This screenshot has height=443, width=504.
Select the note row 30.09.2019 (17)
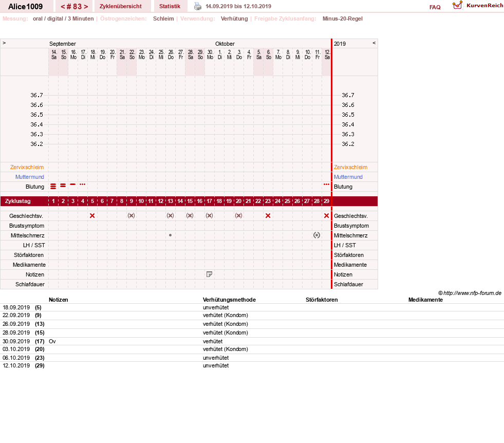[x=252, y=341]
